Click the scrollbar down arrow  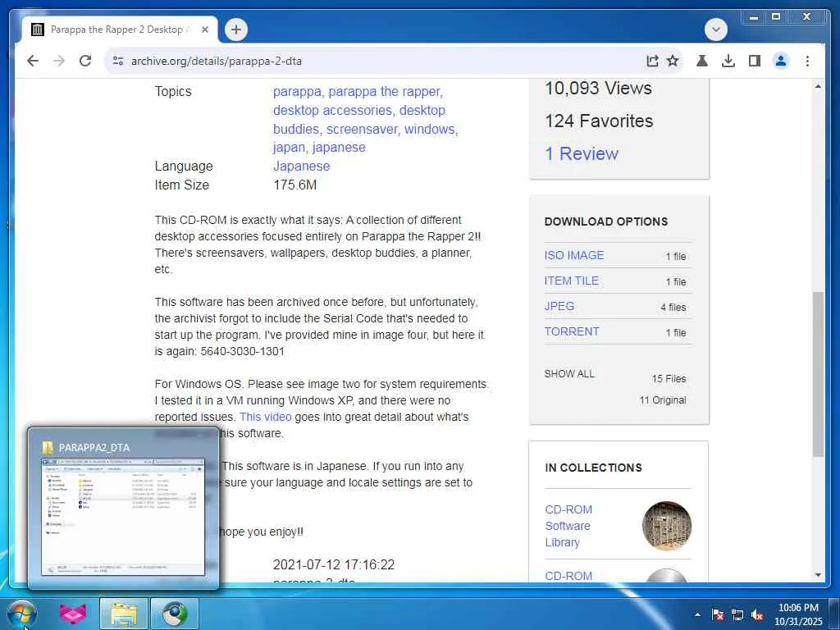click(x=818, y=575)
